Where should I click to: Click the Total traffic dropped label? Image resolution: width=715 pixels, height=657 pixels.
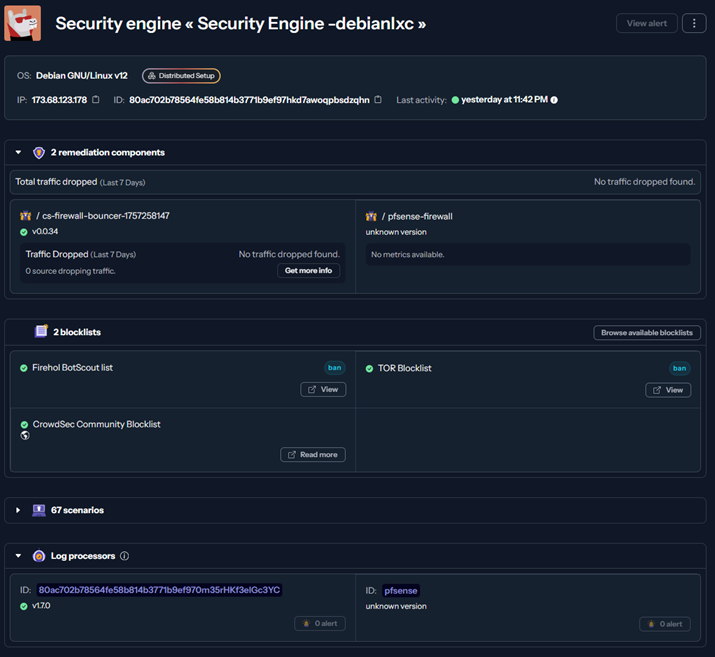(x=57, y=181)
